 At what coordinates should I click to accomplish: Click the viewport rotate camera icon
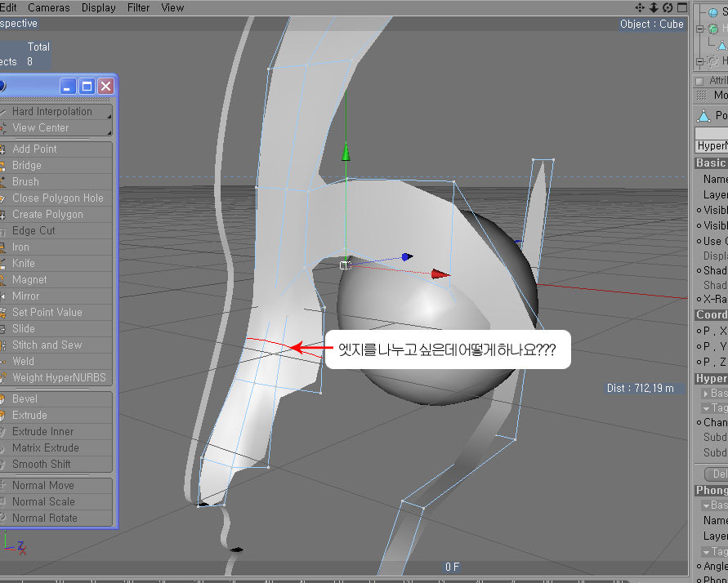tap(667, 7)
